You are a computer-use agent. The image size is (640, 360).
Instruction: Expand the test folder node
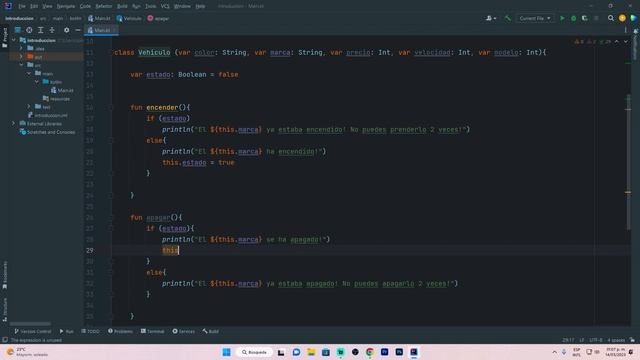coord(29,107)
